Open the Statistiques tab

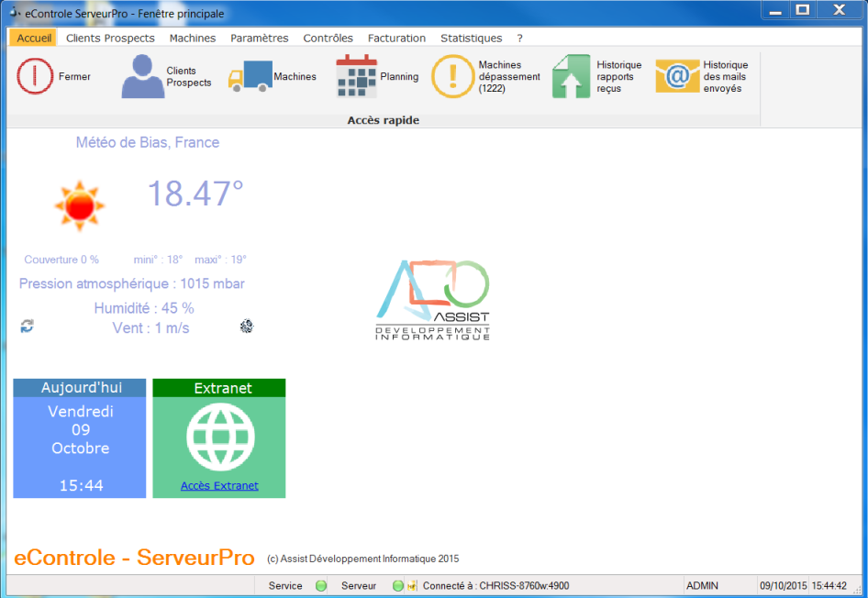pyautogui.click(x=472, y=39)
